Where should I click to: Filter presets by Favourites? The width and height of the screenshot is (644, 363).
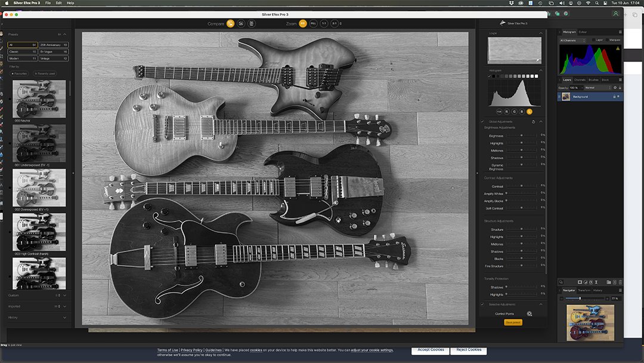tap(20, 73)
